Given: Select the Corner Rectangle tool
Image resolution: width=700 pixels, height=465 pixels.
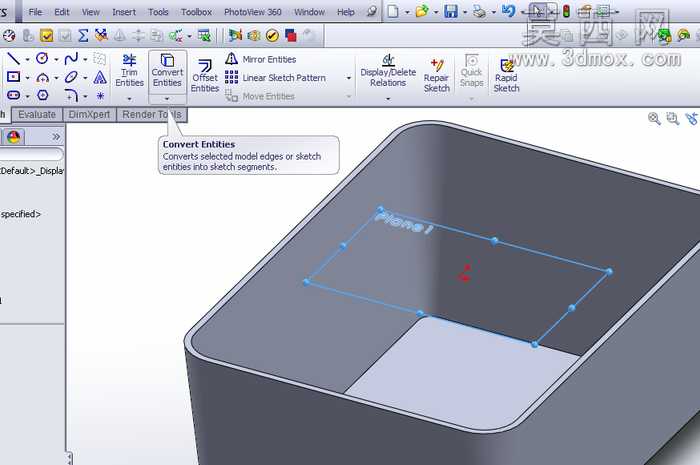Looking at the screenshot, I should [13, 77].
